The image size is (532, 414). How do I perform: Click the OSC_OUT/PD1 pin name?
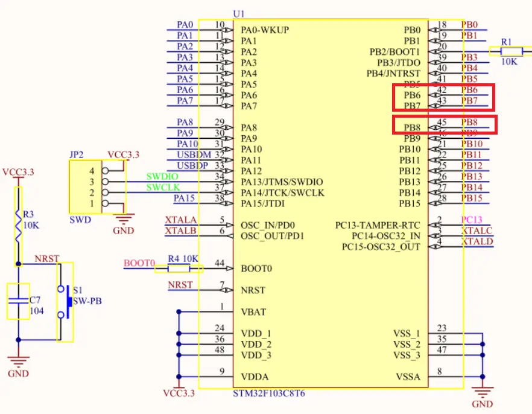click(273, 236)
